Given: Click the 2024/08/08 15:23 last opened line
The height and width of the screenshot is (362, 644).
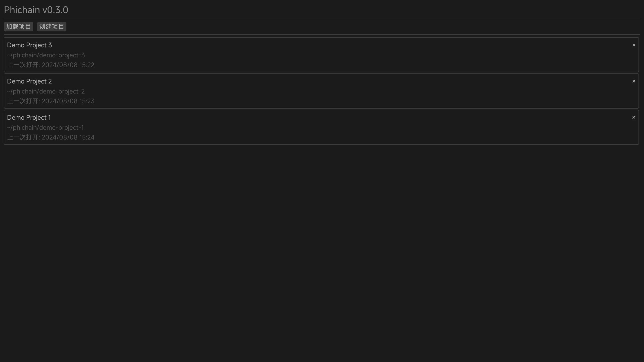Looking at the screenshot, I should pos(51,101).
